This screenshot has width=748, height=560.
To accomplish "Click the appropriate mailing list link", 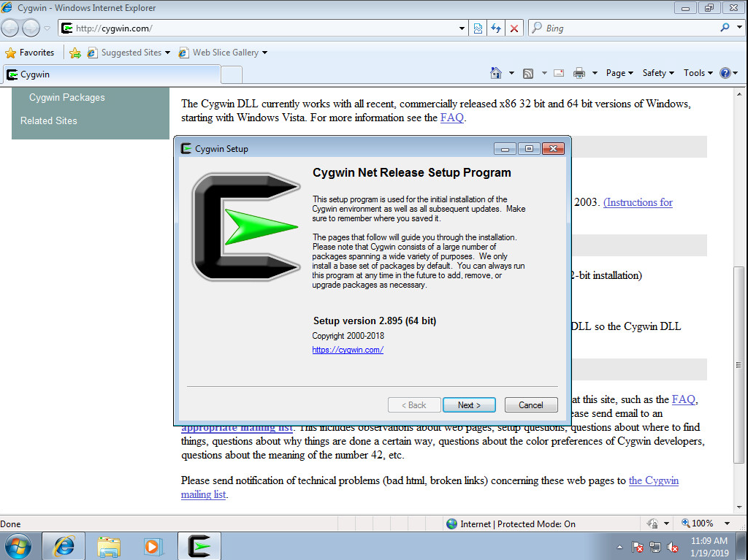I will coord(237,427).
